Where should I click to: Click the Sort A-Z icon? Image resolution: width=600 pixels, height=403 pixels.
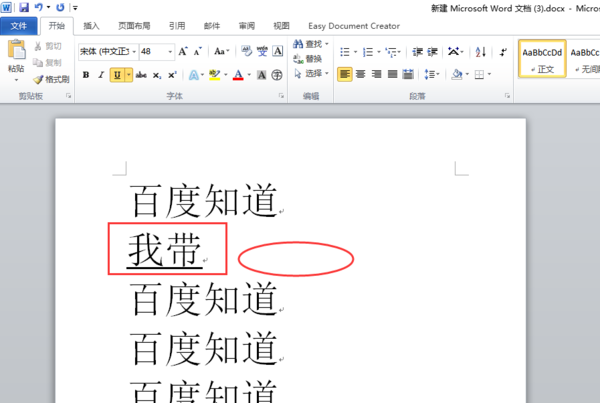click(x=481, y=52)
